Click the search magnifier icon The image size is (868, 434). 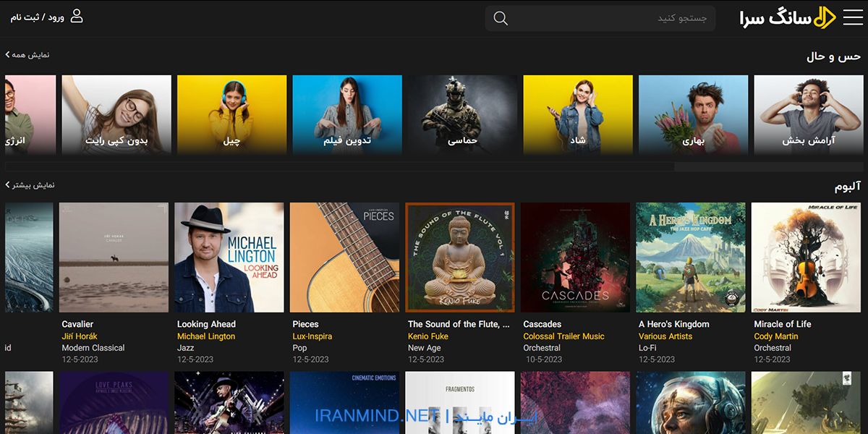tap(501, 18)
